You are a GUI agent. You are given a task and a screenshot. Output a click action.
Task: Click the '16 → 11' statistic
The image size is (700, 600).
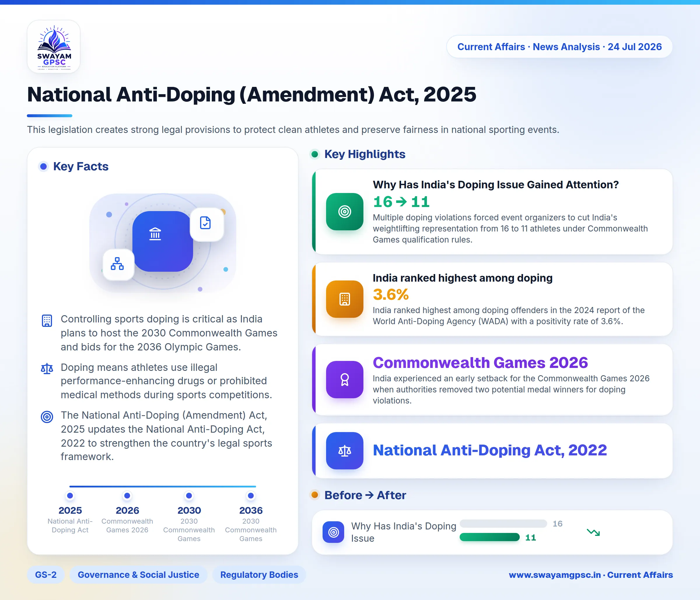[401, 202]
